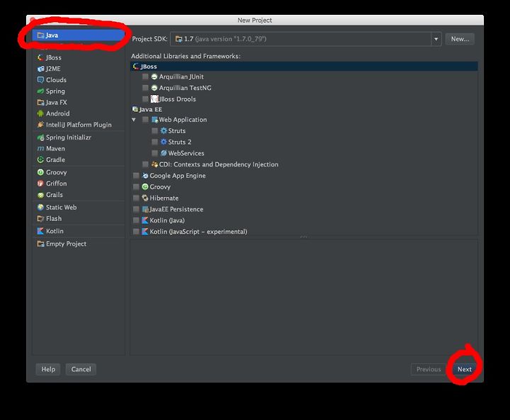The width and height of the screenshot is (510, 420).
Task: Click the Empty Project icon
Action: tap(40, 244)
